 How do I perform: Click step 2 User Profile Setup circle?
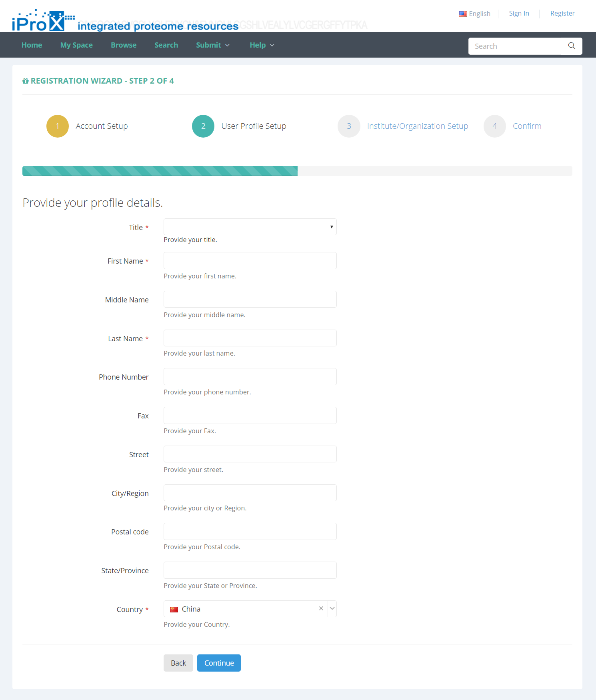pos(203,126)
